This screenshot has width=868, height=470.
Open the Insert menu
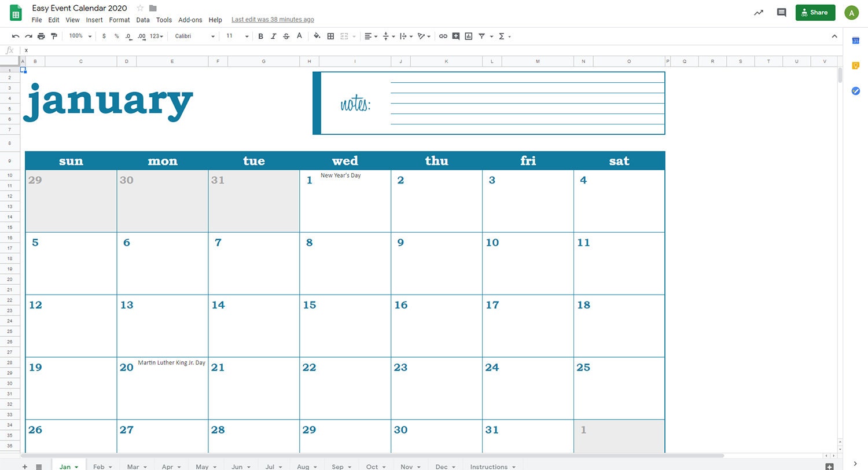tap(94, 20)
